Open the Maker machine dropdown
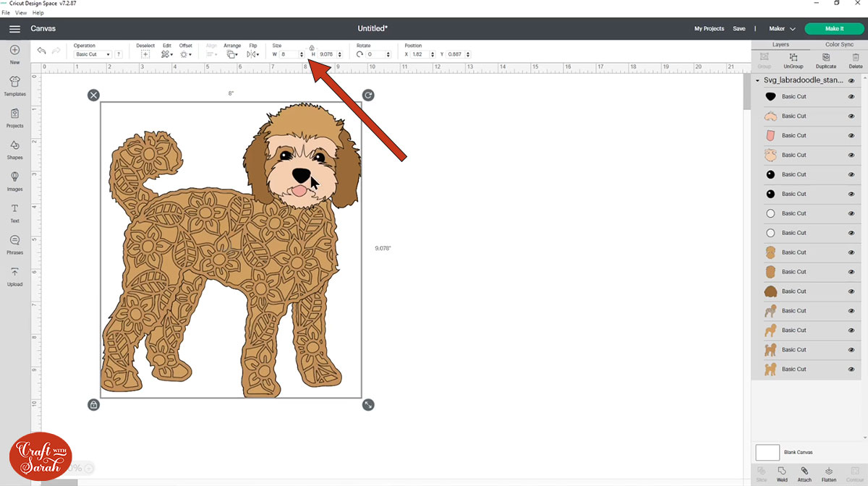Viewport: 868px width, 486px height. pyautogui.click(x=782, y=29)
